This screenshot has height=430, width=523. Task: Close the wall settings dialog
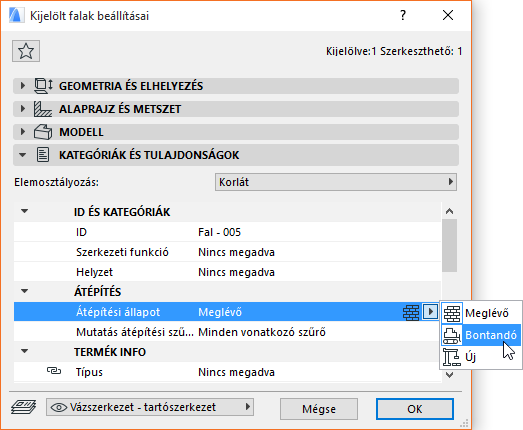tap(448, 15)
